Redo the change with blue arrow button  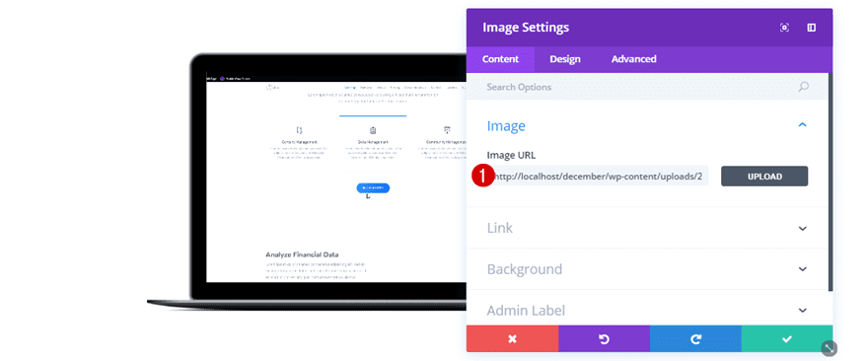(695, 339)
